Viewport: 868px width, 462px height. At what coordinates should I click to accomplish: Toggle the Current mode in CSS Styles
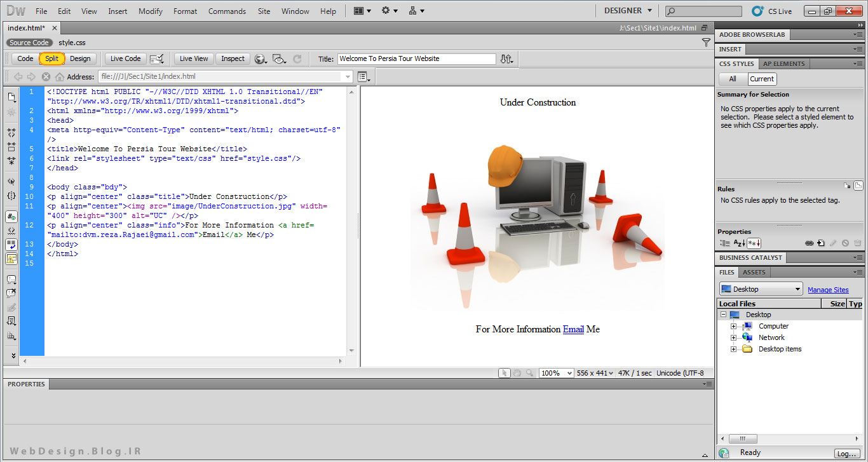click(761, 79)
